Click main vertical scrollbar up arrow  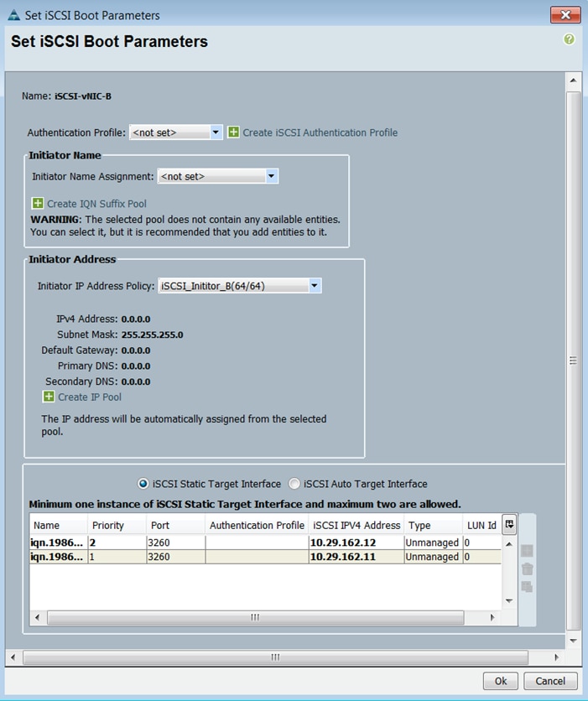573,80
